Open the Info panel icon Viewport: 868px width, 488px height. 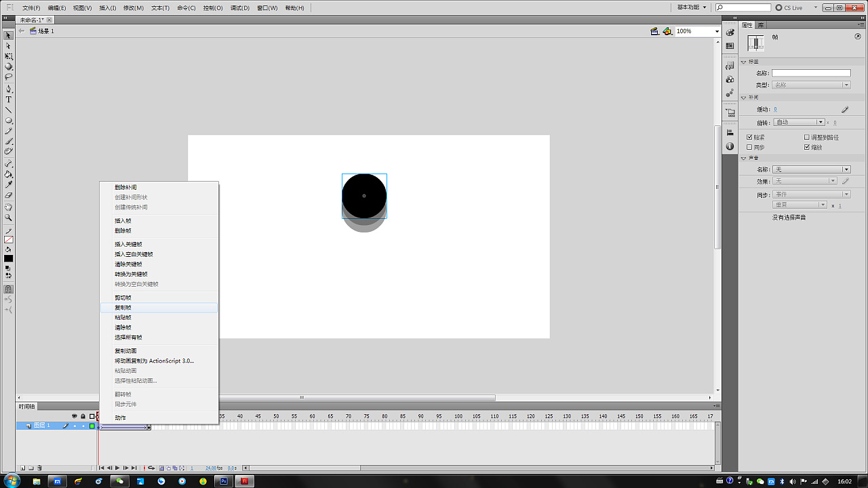coord(730,146)
